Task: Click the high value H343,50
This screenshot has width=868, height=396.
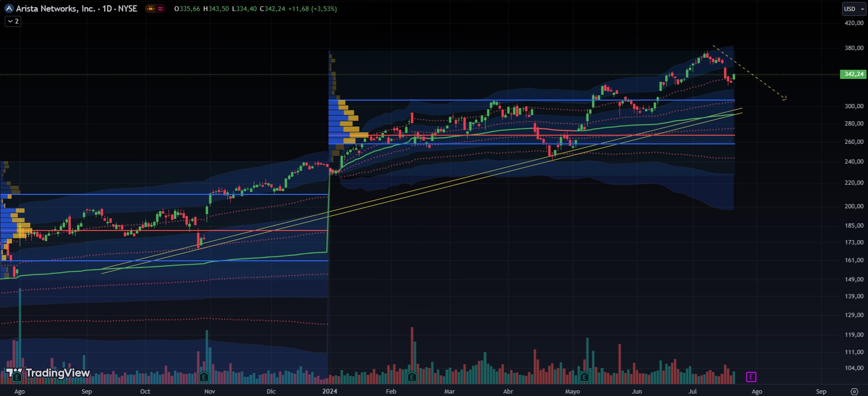Action: pyautogui.click(x=216, y=9)
